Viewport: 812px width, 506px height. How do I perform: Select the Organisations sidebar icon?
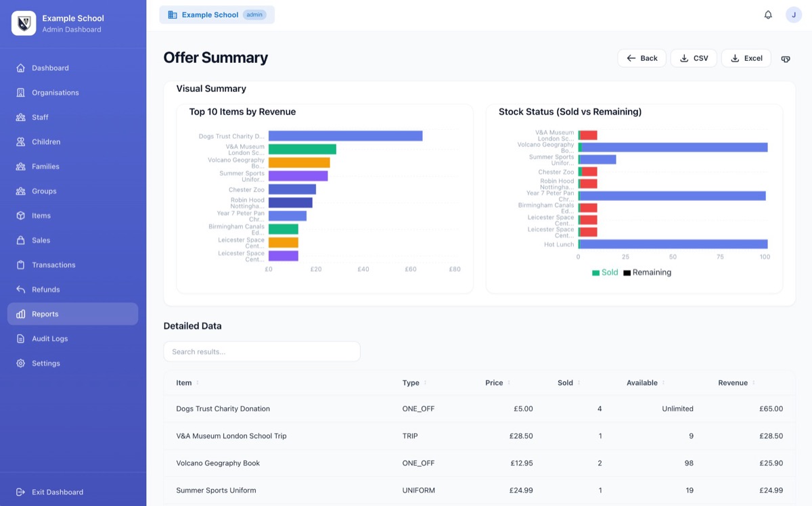(21, 92)
